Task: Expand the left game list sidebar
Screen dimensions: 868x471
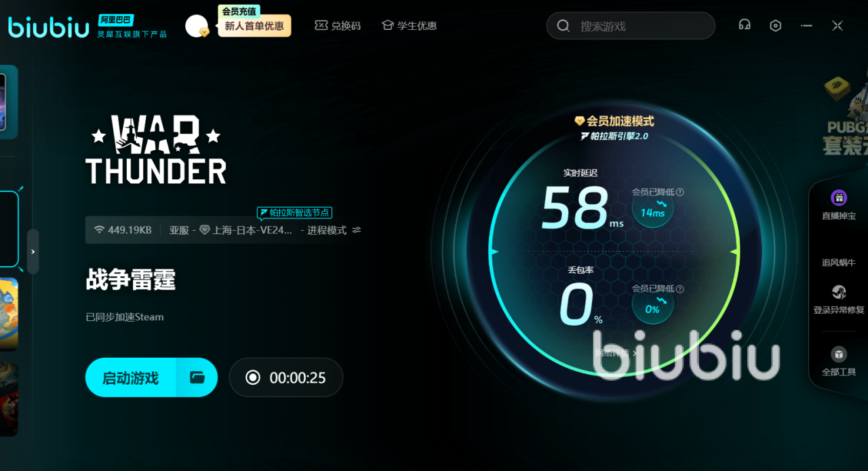Action: tap(33, 252)
